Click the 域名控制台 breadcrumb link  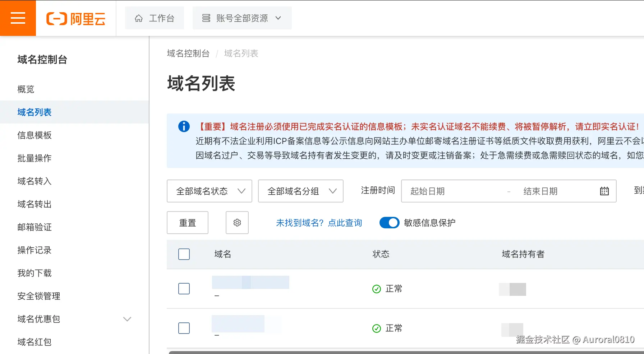[x=188, y=53]
